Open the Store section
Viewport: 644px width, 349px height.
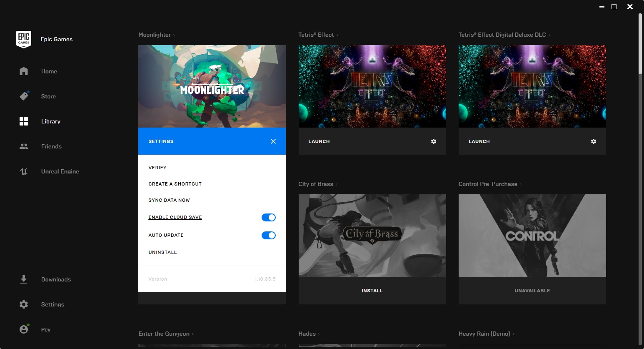[x=48, y=96]
